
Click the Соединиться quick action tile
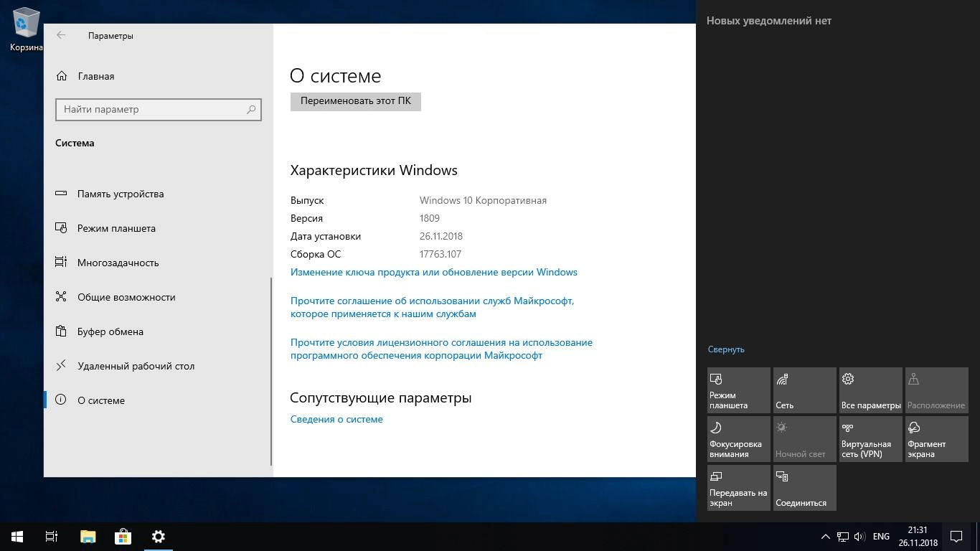point(805,488)
